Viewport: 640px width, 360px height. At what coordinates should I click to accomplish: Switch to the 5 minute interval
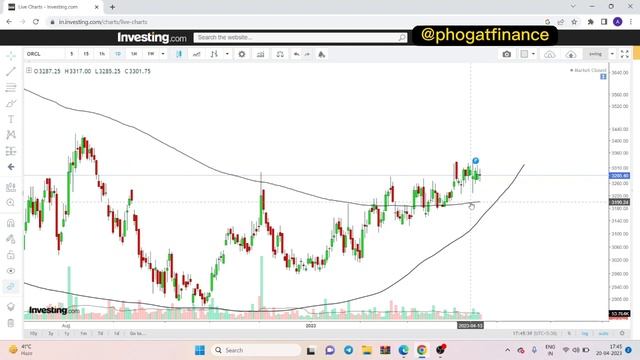pos(71,54)
